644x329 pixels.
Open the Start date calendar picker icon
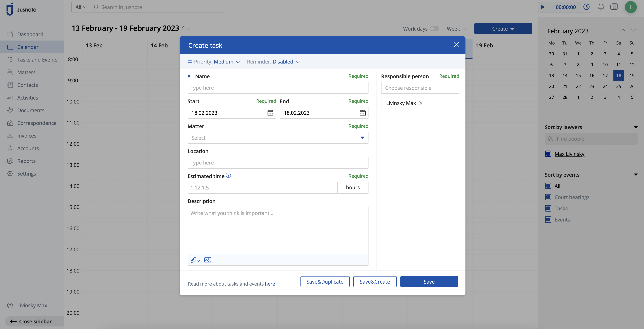pyautogui.click(x=270, y=113)
